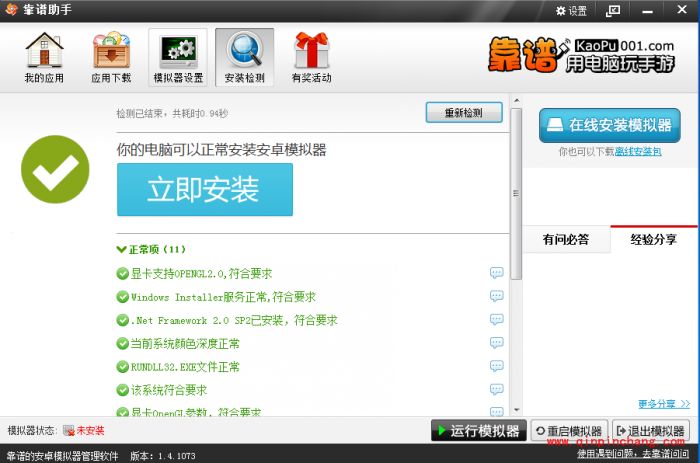Click the mini-window mode icon in title bar
This screenshot has width=700, height=463.
[x=613, y=11]
